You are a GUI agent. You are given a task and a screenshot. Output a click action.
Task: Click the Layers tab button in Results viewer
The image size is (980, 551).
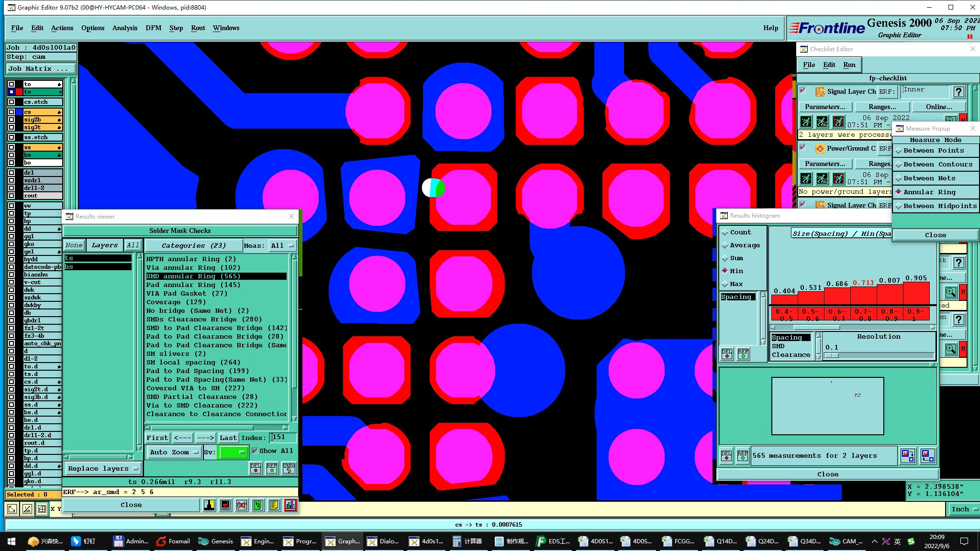(104, 245)
